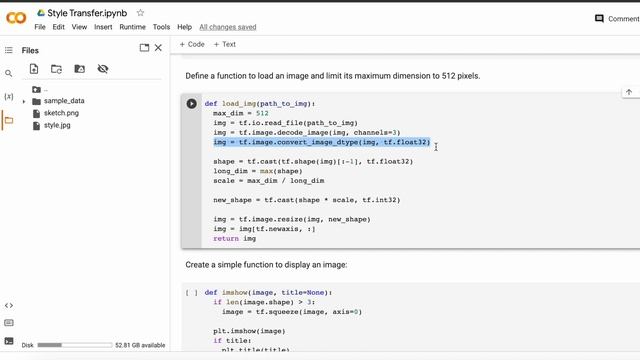Open the Help menu
640x360 pixels.
click(184, 27)
